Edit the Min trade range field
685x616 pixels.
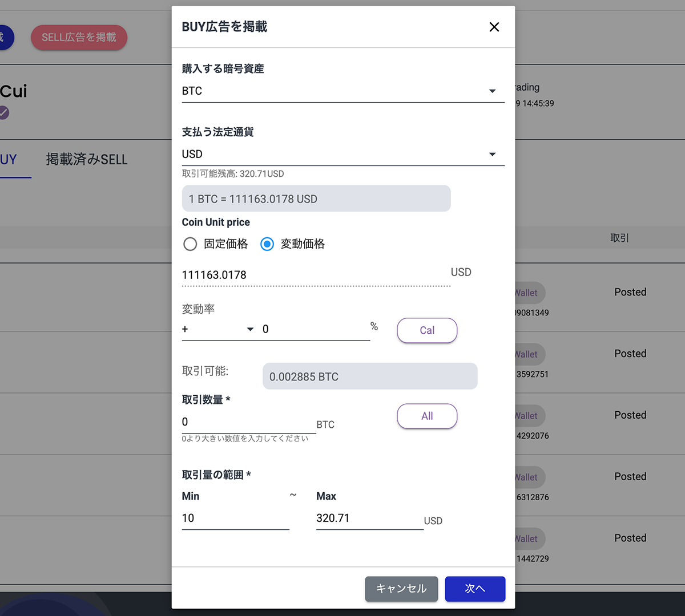(235, 518)
